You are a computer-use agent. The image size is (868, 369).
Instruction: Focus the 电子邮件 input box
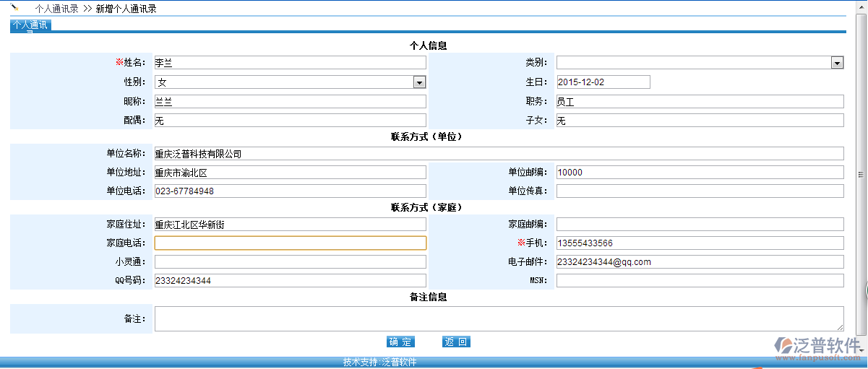pyautogui.click(x=699, y=262)
